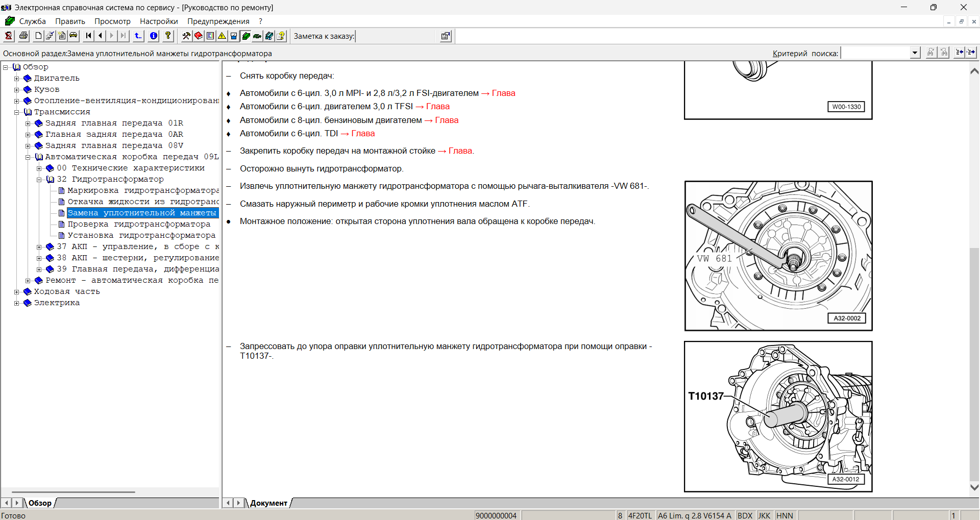
Task: Click the search backward binoculars icon
Action: 944,53
